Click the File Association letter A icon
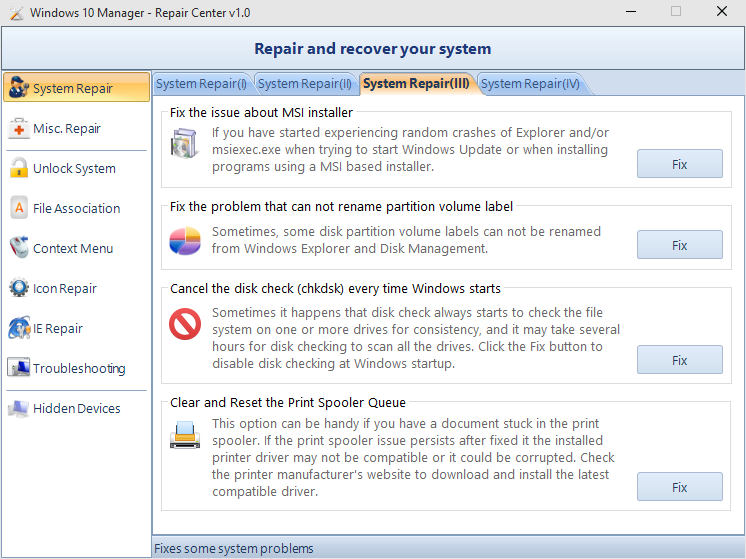The height and width of the screenshot is (559, 746). click(x=19, y=208)
